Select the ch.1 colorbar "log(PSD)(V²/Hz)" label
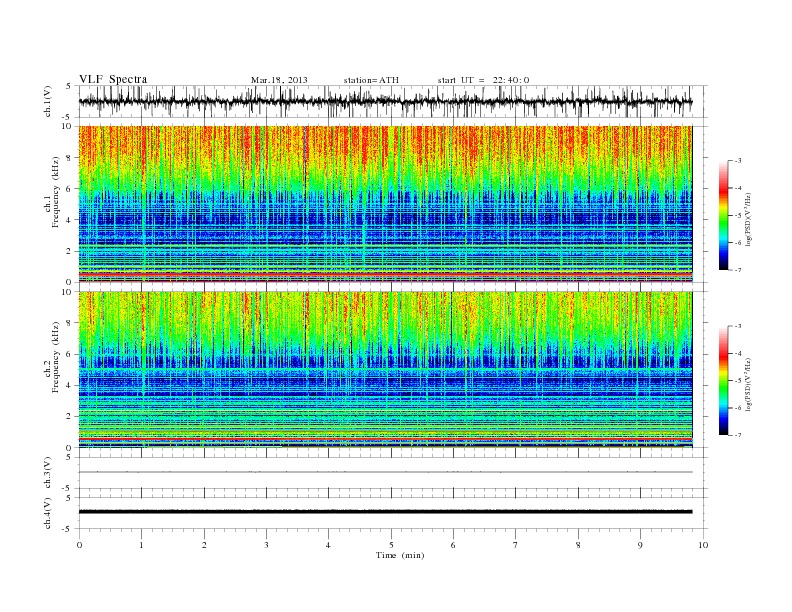Image resolution: width=792 pixels, height=612 pixels. tap(749, 219)
